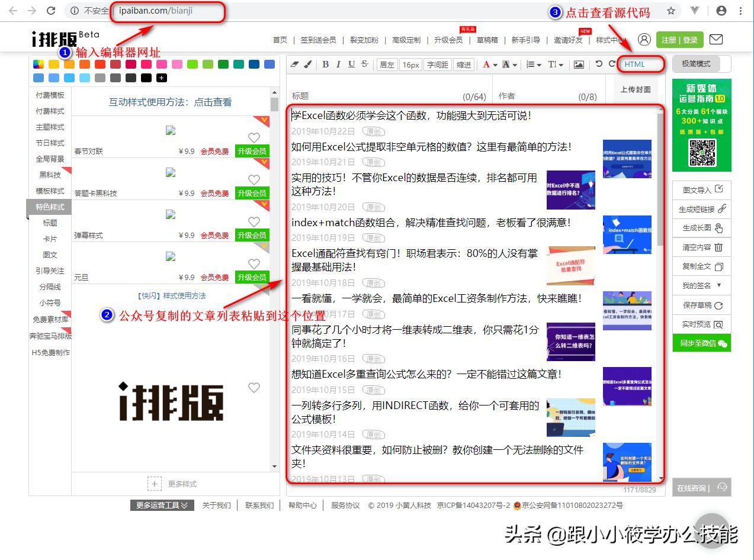The width and height of the screenshot is (754, 560).
Task: Select the 特色样式 category in the left sidebar
Action: pyautogui.click(x=50, y=207)
